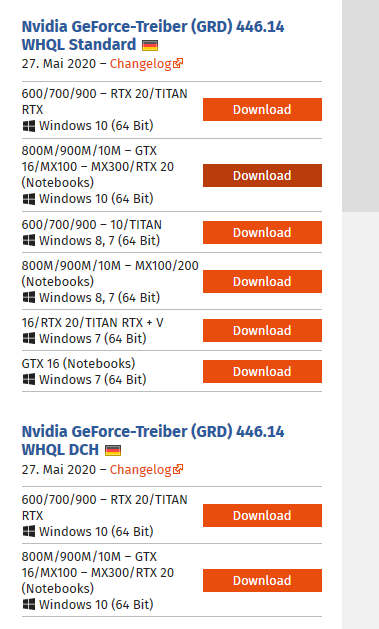Click the German flag icon beside WHQL DCH

(x=113, y=451)
